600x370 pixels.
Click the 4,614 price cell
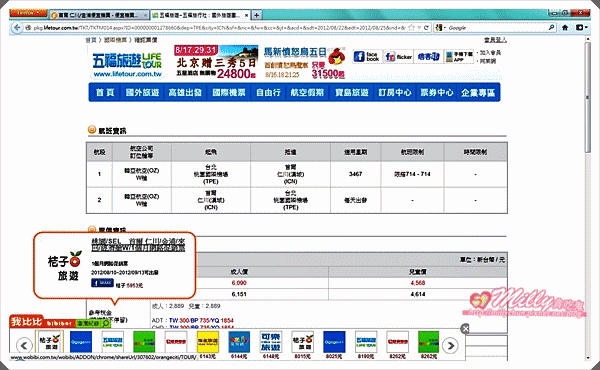[418, 294]
